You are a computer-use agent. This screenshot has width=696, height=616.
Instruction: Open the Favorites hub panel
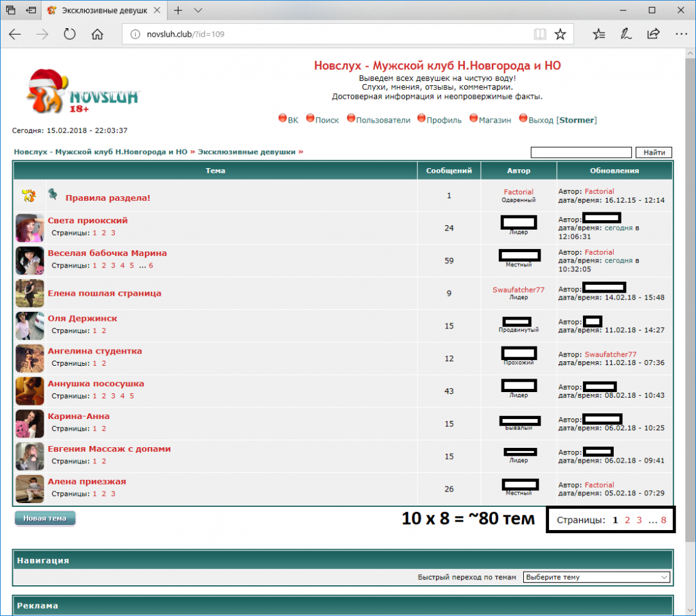click(598, 34)
